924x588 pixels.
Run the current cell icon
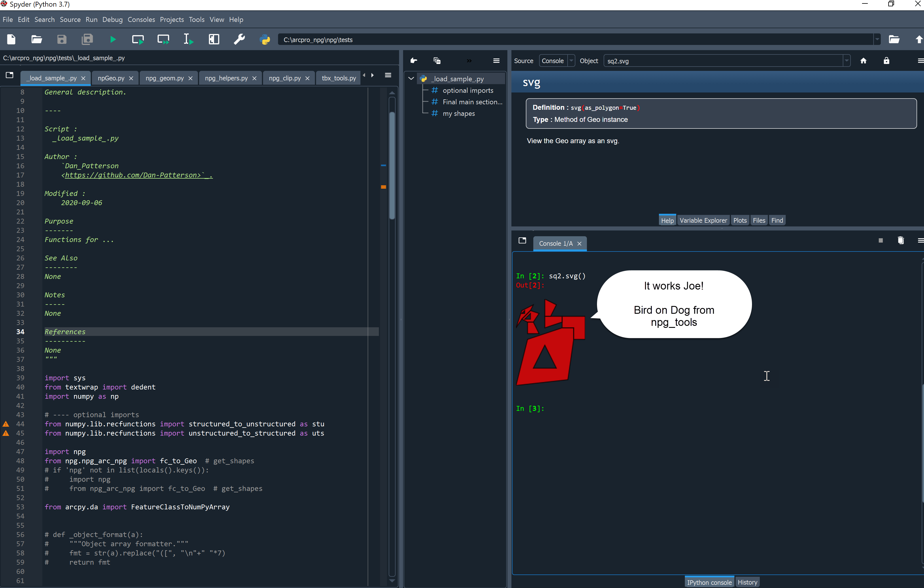click(x=138, y=39)
